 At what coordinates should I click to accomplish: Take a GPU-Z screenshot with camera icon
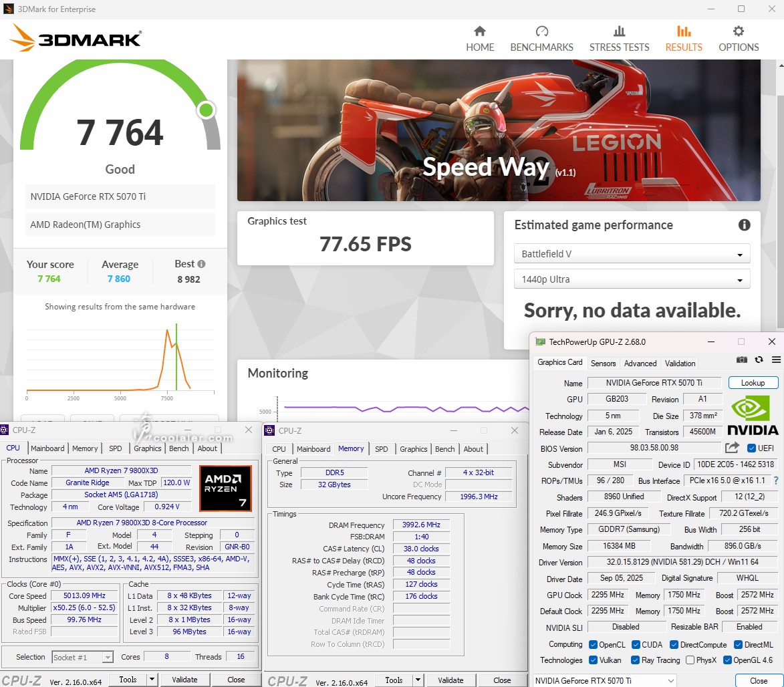click(x=741, y=360)
